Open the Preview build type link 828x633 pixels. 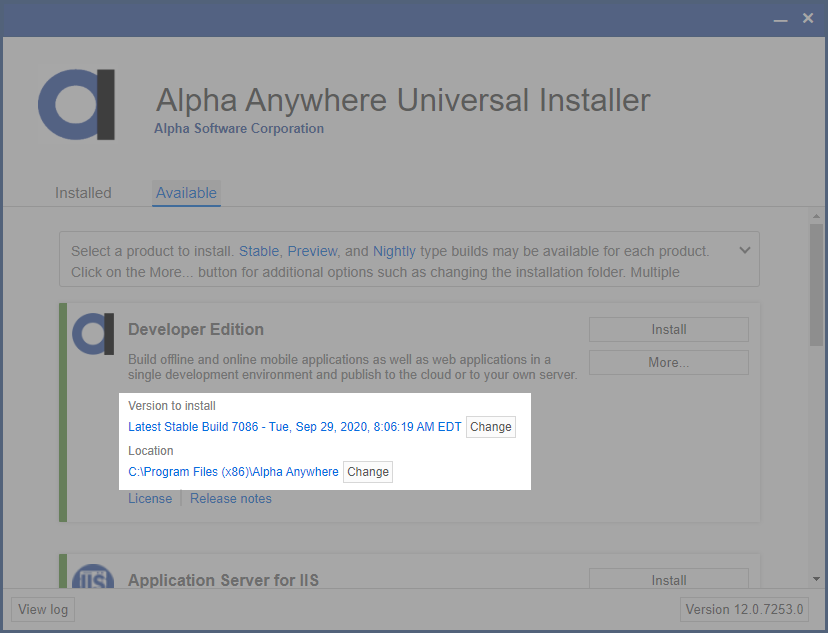(x=312, y=251)
